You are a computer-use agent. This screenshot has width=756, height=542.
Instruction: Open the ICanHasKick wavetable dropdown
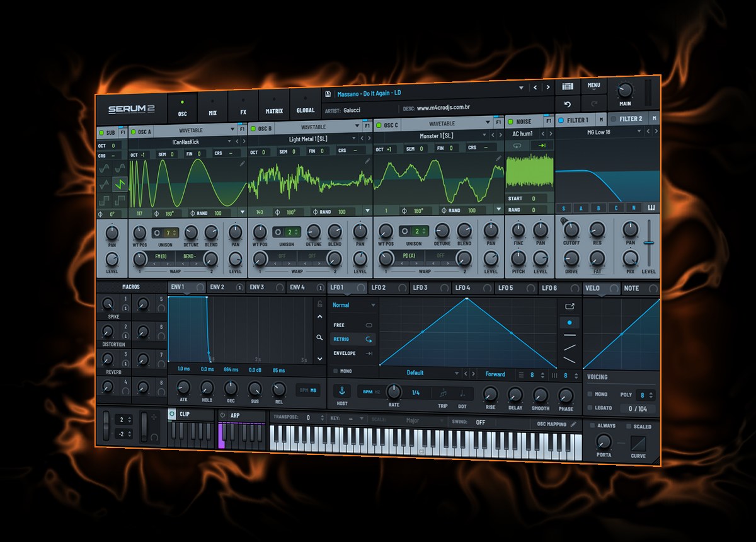[186, 142]
